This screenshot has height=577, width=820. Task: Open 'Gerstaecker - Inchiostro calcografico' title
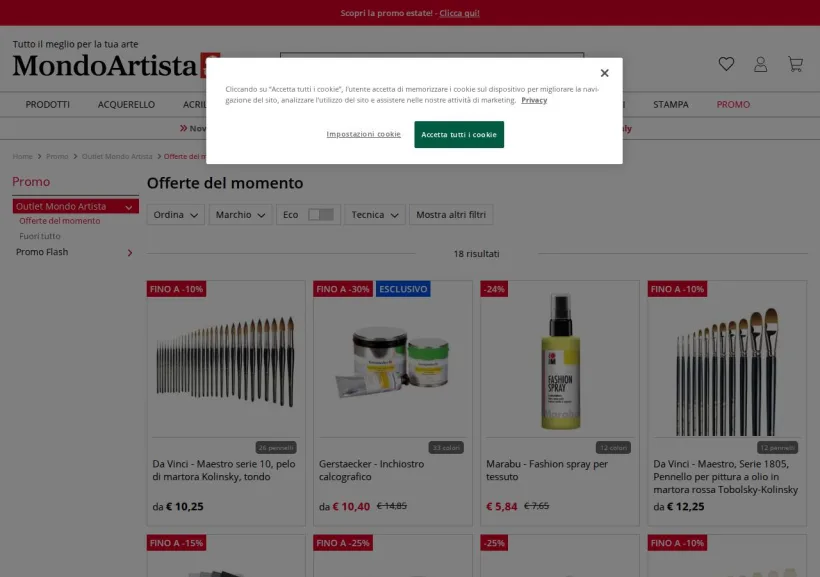(x=371, y=470)
